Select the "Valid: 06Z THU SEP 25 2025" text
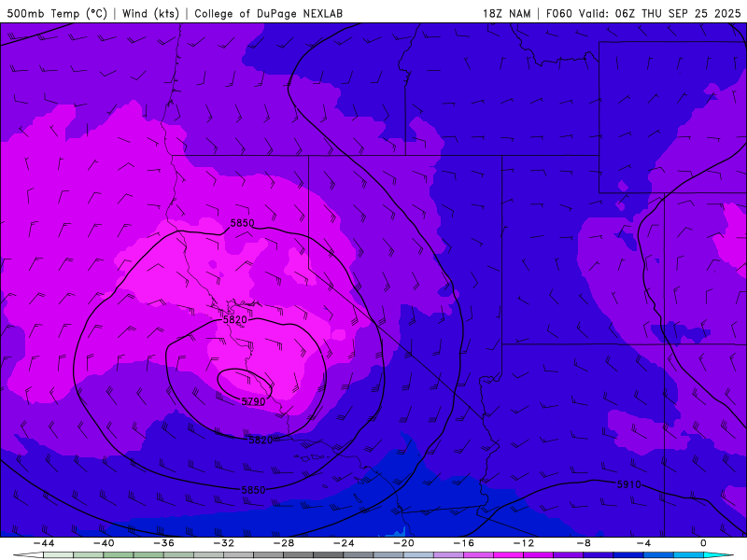Image resolution: width=747 pixels, height=560 pixels. click(660, 14)
